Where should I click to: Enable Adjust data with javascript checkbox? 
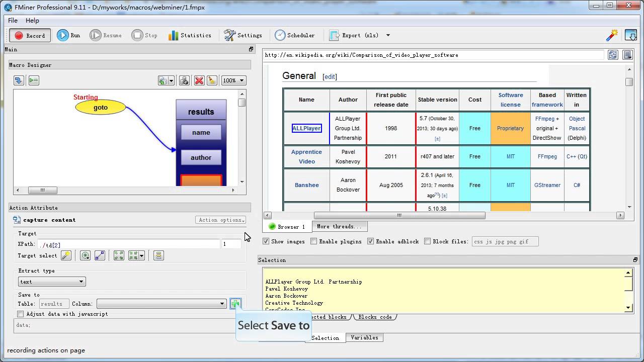pos(21,314)
